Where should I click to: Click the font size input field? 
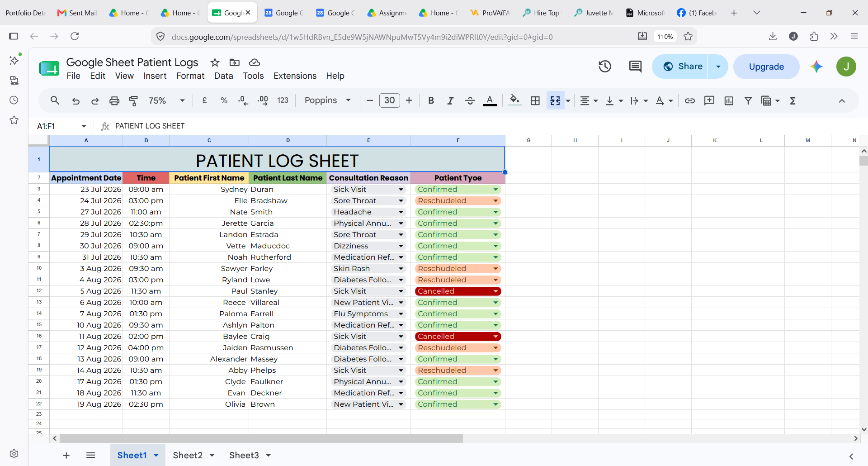click(390, 100)
